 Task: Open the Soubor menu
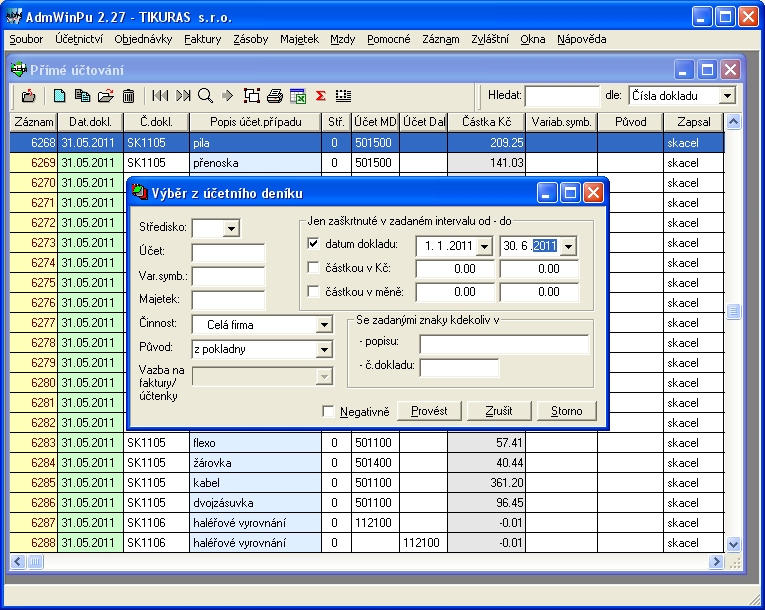pos(26,39)
